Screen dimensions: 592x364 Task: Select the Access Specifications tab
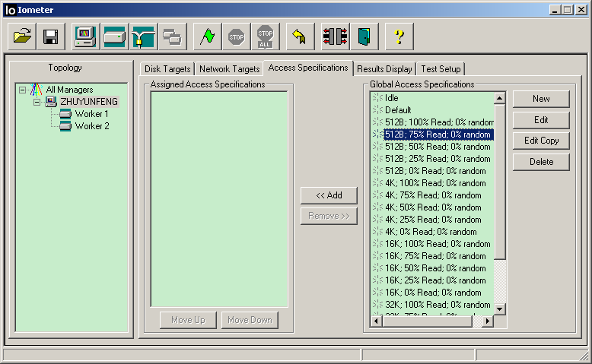tap(308, 68)
